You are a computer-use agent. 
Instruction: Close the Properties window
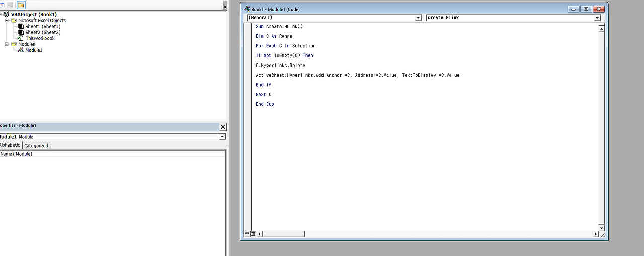[223, 127]
